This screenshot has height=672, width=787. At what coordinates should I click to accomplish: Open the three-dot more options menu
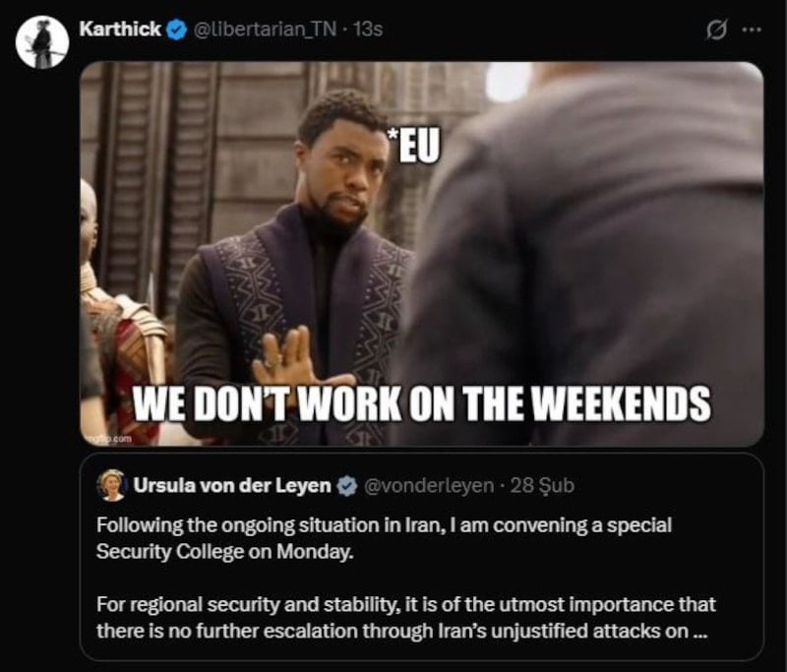pyautogui.click(x=752, y=30)
